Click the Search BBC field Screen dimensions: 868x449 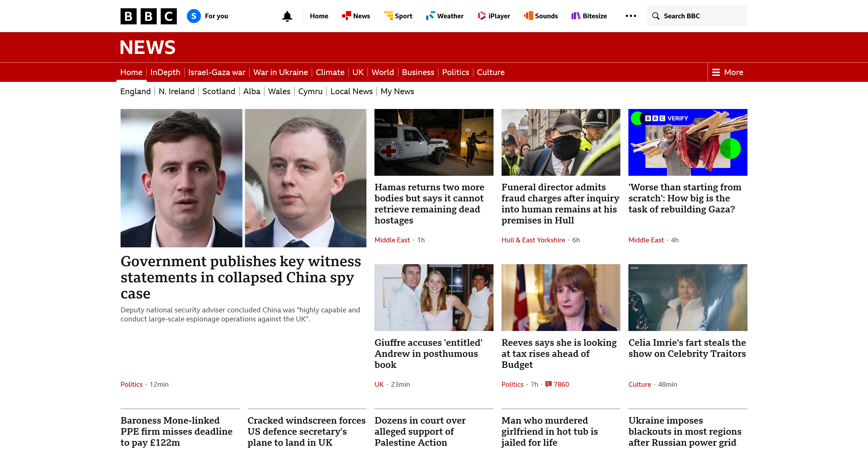(697, 16)
